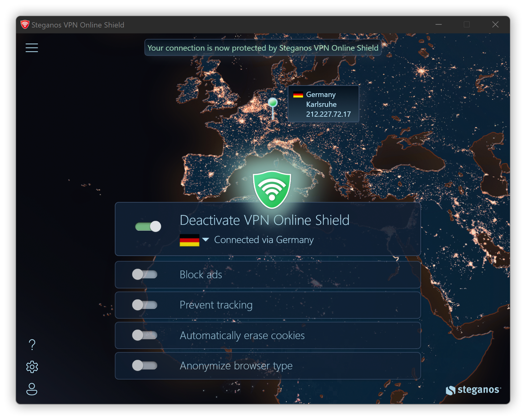Enable the Prevent tracking toggle

[144, 305]
